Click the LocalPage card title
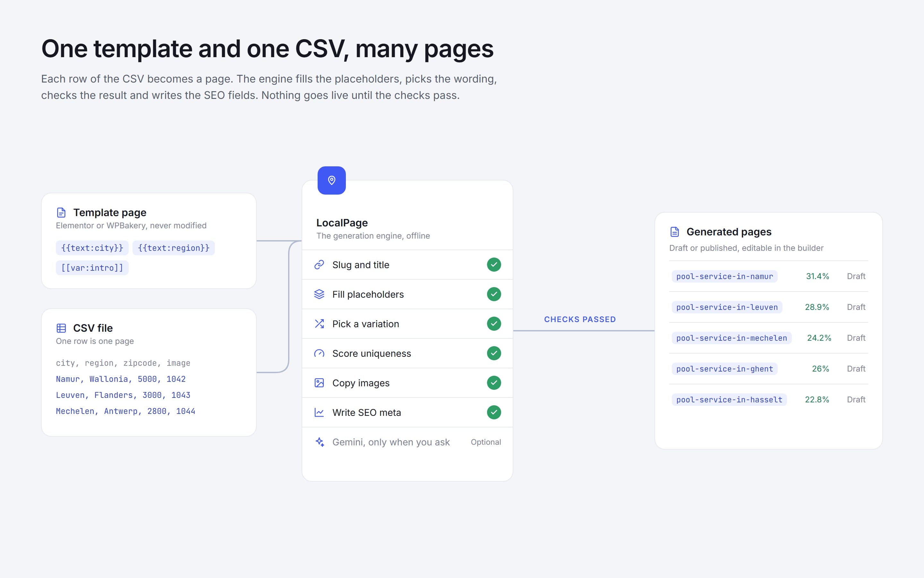924x578 pixels. point(342,223)
